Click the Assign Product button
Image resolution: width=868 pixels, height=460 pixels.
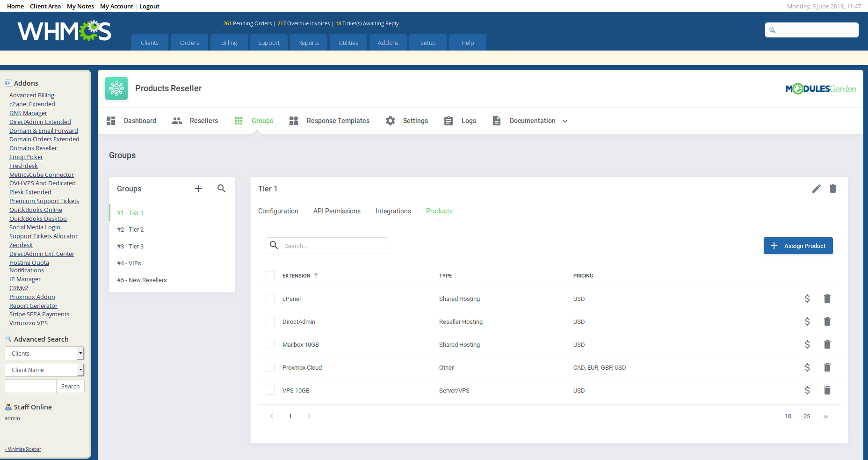798,246
